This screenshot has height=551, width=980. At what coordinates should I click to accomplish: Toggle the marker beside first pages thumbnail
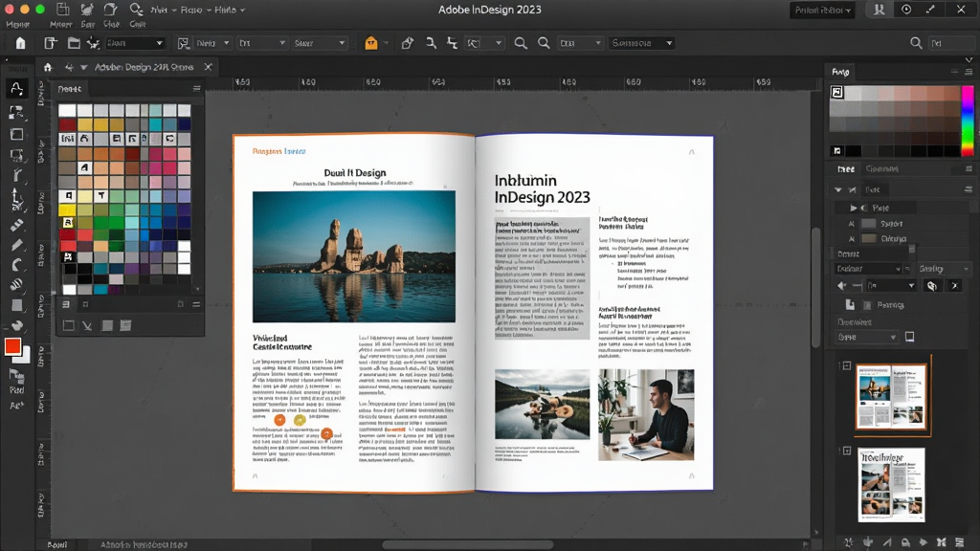point(847,366)
